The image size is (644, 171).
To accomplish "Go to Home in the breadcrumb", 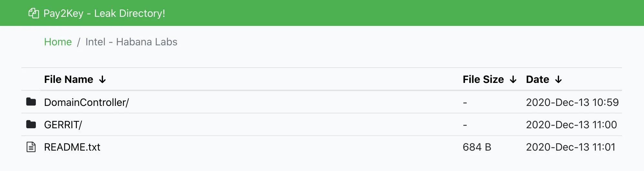I will [58, 42].
